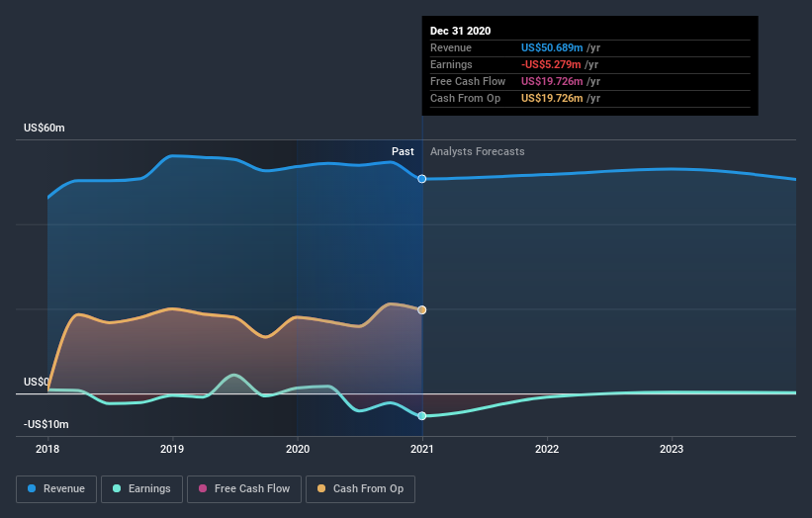
Task: Click the 2019 x-axis label
Action: (x=172, y=449)
